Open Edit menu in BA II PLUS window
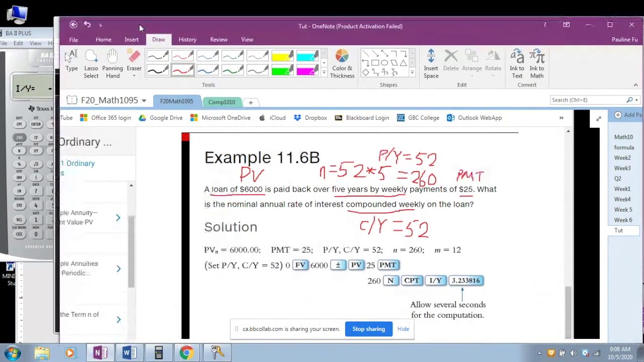This screenshot has height=362, width=644. 18,43
